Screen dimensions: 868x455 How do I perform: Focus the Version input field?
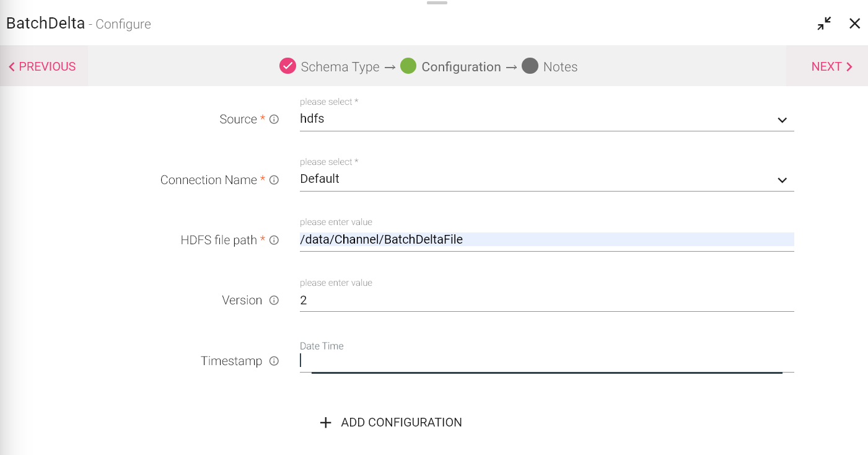(x=545, y=301)
